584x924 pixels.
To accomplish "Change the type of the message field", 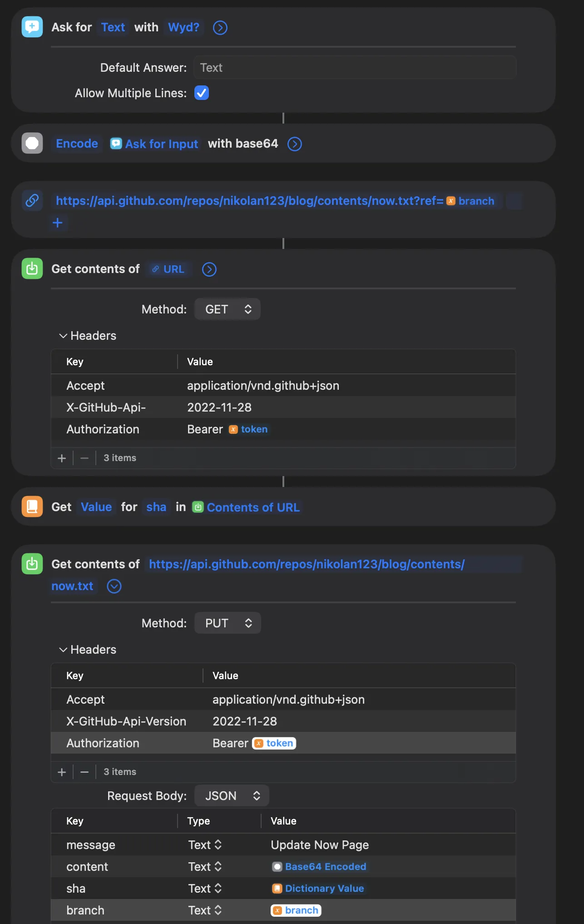I will (x=205, y=845).
